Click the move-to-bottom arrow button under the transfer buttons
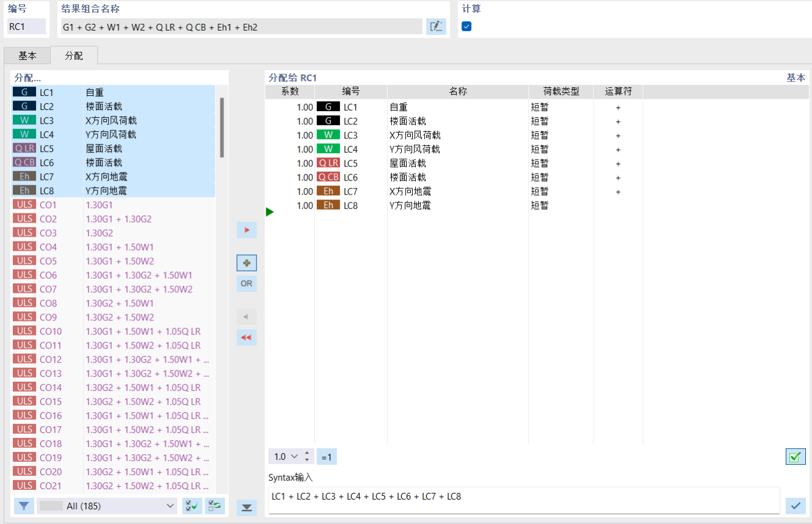This screenshot has width=812, height=524. pos(247,508)
